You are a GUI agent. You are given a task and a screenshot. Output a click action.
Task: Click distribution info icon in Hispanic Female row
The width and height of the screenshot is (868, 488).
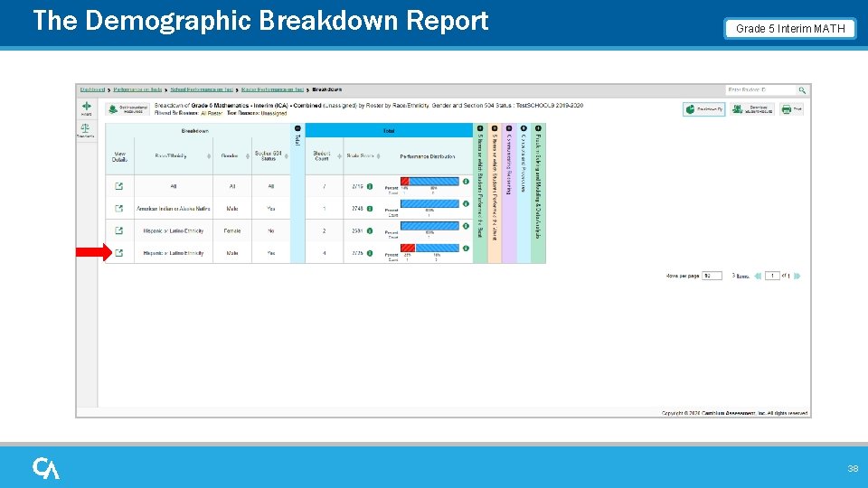tap(467, 226)
